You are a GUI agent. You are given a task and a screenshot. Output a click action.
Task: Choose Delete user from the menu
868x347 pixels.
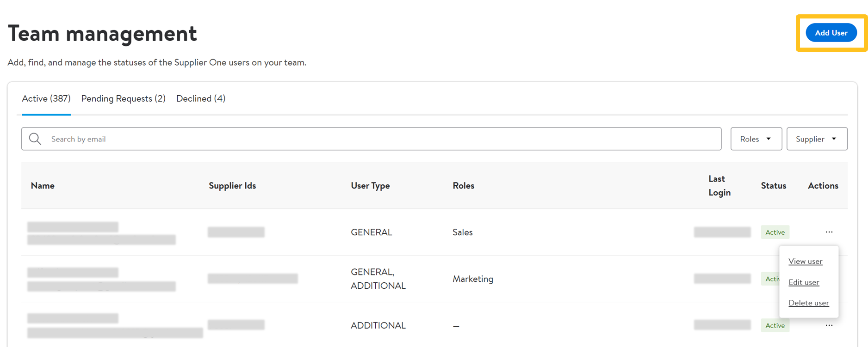point(808,303)
